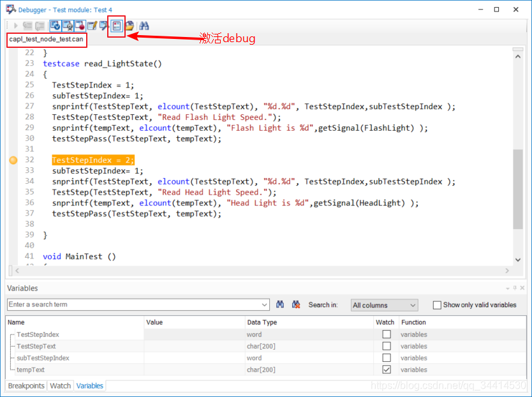The height and width of the screenshot is (397, 532).
Task: Check the Watch box for subTestStepIndex
Action: coord(387,357)
